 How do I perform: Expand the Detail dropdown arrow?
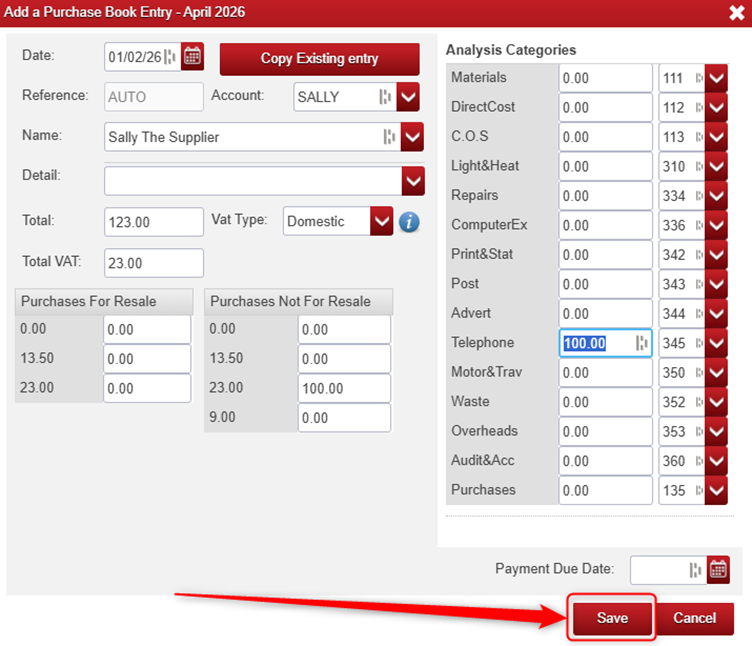click(413, 181)
